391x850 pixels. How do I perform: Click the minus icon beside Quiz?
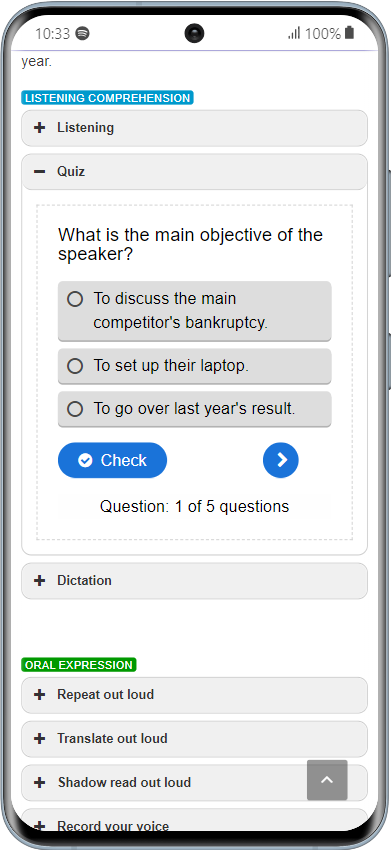click(39, 172)
